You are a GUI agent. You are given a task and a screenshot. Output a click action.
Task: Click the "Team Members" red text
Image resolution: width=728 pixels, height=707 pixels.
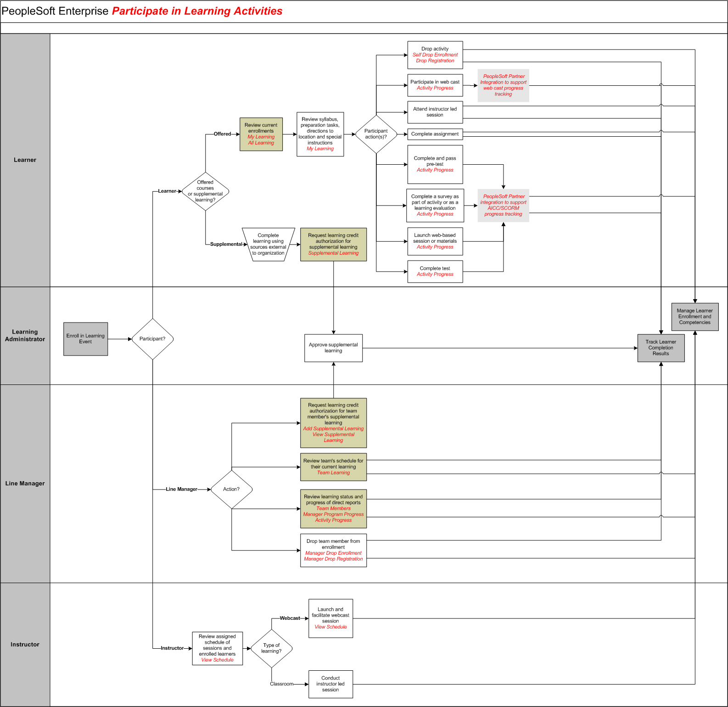[334, 509]
